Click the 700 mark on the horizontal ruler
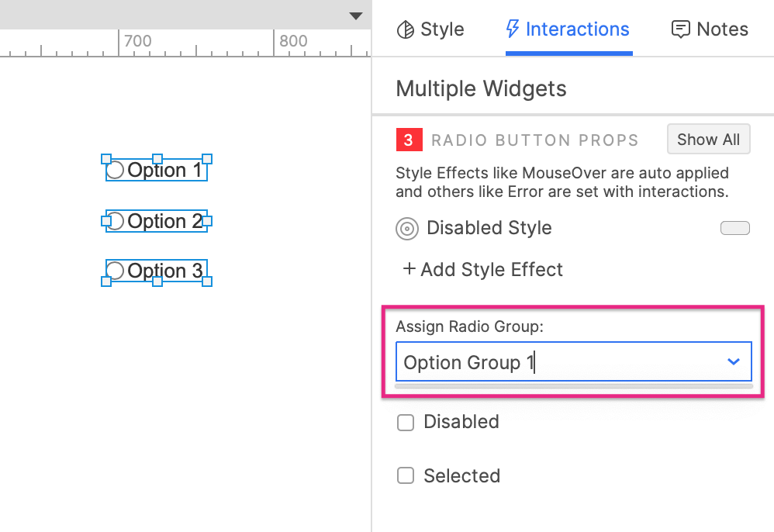The height and width of the screenshot is (532, 774). 138,41
